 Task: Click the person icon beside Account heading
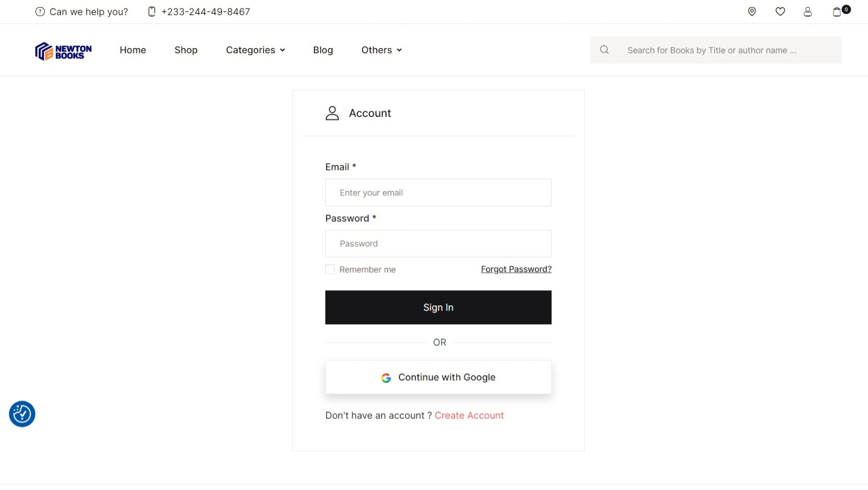[332, 113]
